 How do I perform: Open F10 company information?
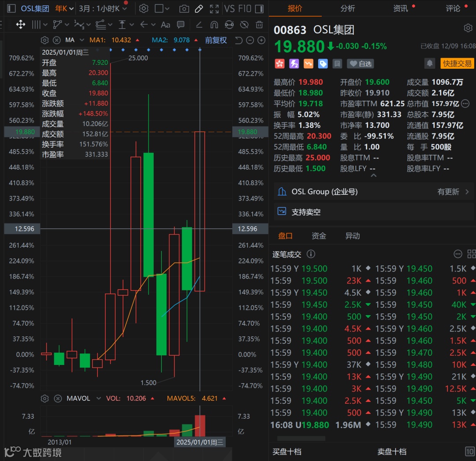click(x=245, y=8)
